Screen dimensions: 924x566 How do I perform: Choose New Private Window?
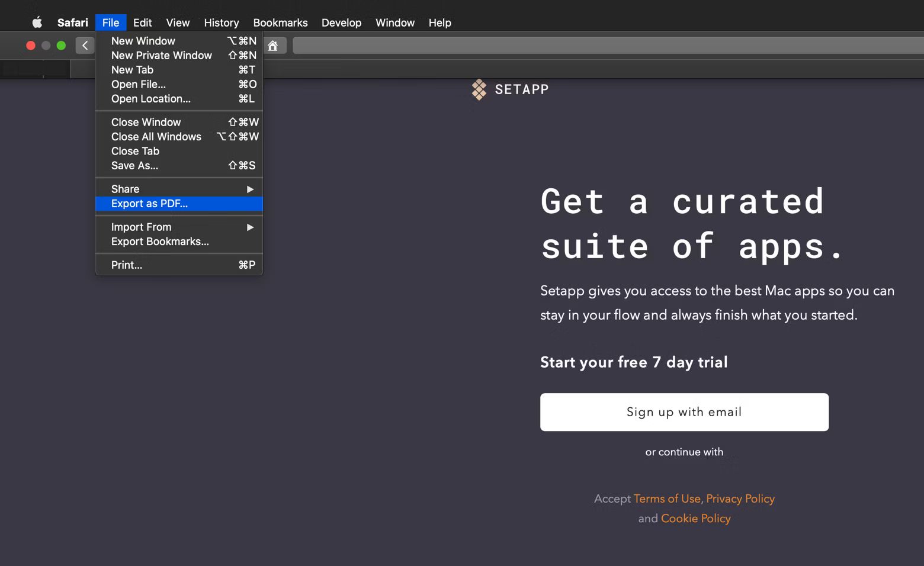coord(162,55)
